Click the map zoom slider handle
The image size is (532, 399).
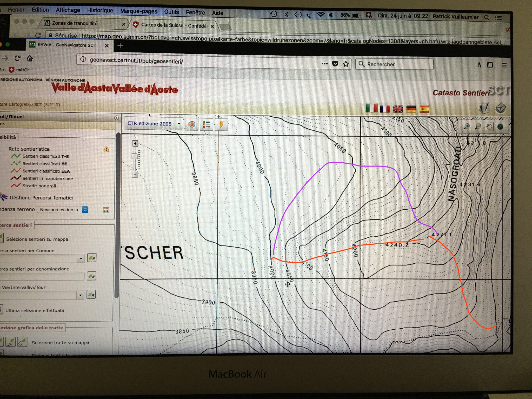click(135, 156)
